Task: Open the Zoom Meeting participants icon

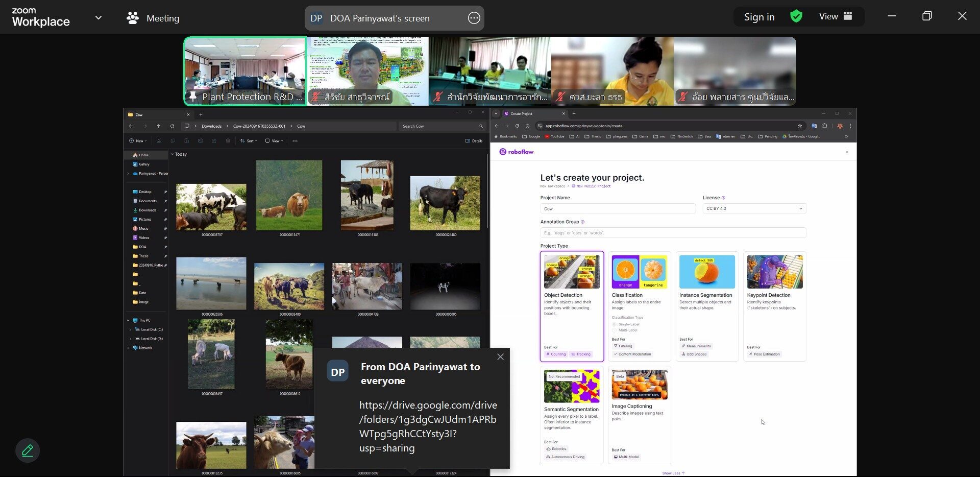Action: (x=133, y=18)
